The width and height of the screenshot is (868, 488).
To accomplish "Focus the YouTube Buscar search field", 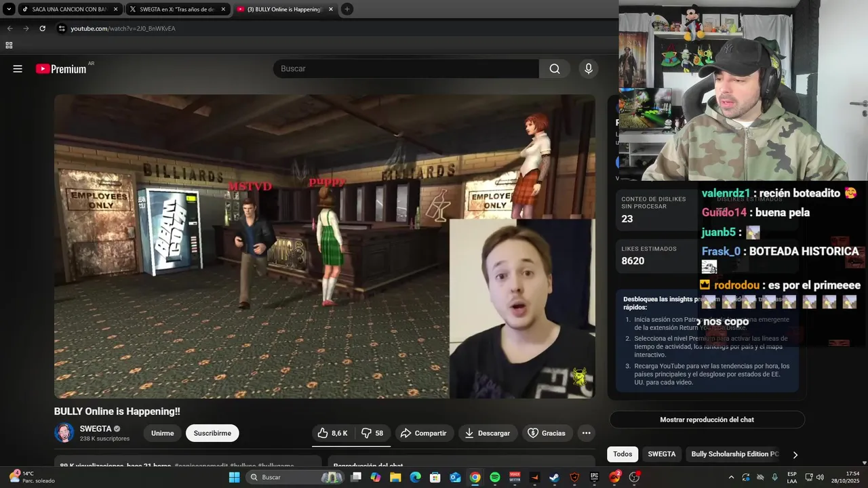I will pyautogui.click(x=406, y=68).
